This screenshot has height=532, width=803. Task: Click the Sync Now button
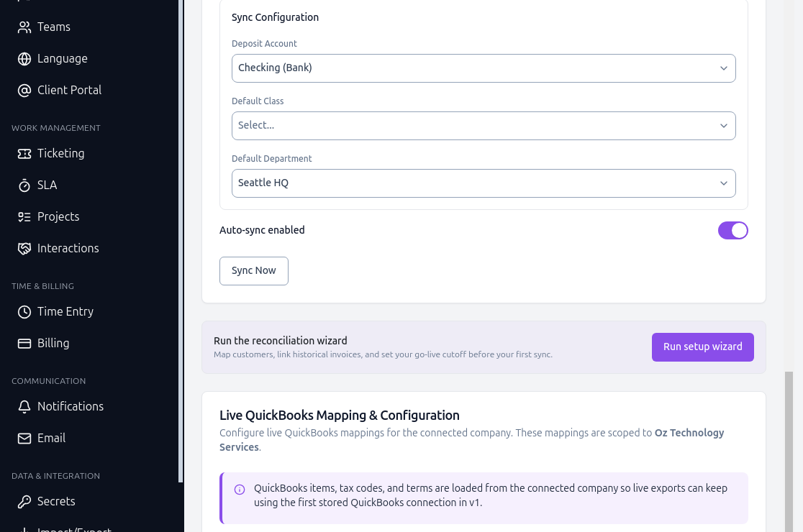pos(254,270)
